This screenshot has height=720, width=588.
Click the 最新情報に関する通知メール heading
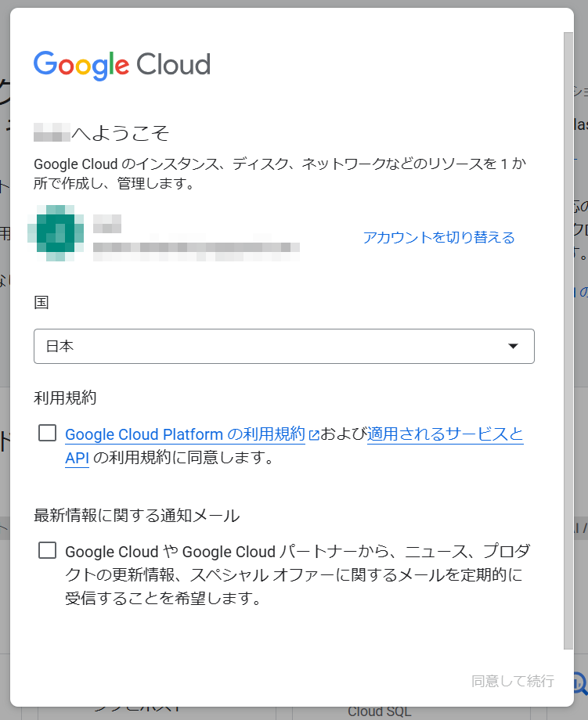click(136, 515)
